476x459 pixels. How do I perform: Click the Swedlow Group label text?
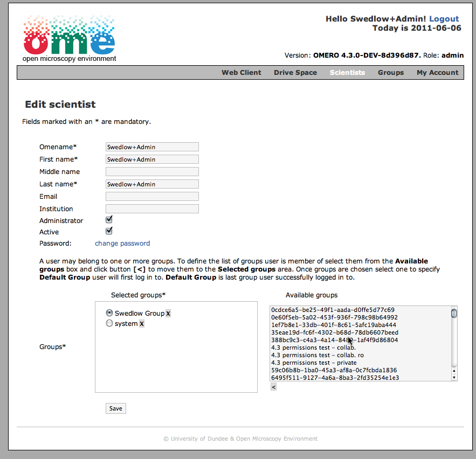point(140,314)
